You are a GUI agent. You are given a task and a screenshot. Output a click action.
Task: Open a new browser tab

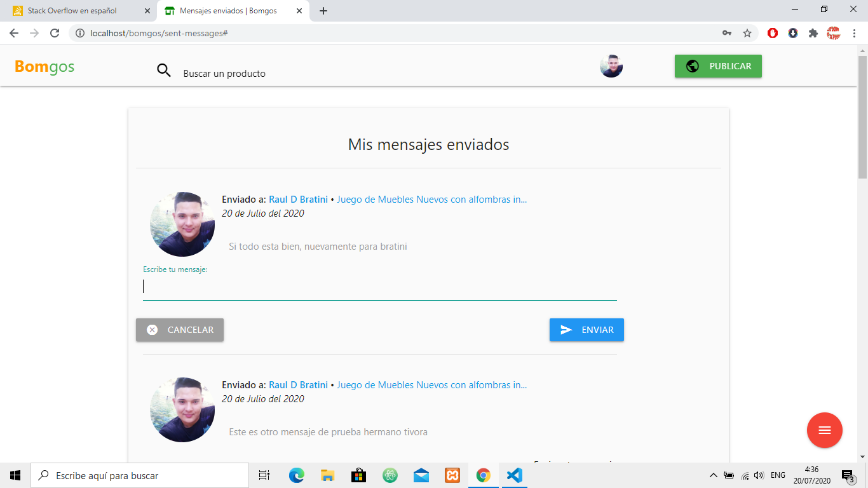tap(323, 11)
